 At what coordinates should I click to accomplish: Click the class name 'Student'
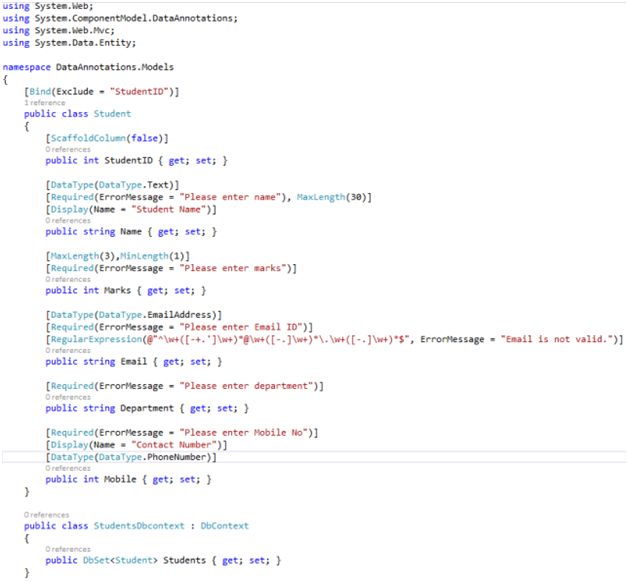point(112,114)
